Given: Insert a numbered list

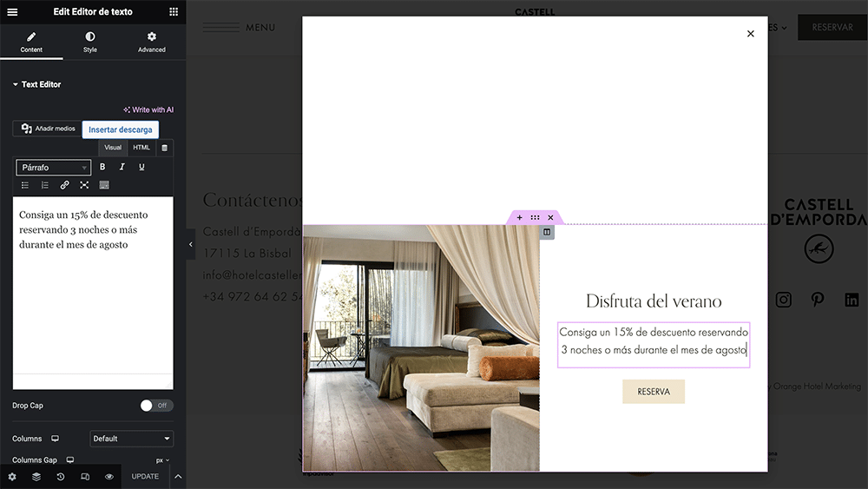Looking at the screenshot, I should 45,185.
